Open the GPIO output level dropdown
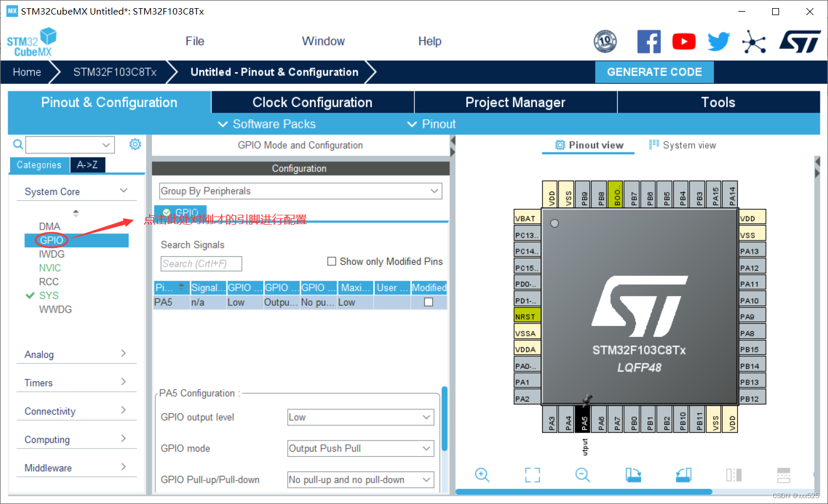This screenshot has height=504, width=828. pyautogui.click(x=361, y=417)
